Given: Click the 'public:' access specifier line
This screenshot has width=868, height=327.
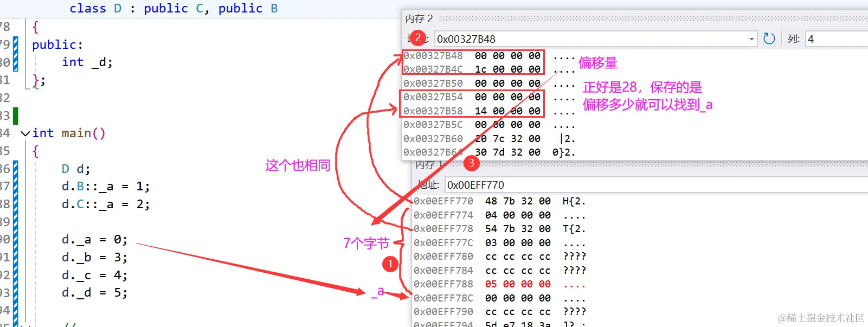Looking at the screenshot, I should point(57,44).
